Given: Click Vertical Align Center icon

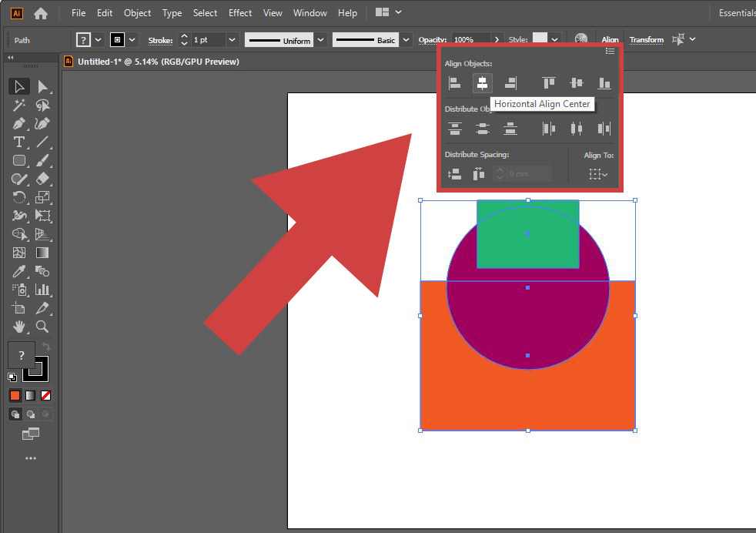Looking at the screenshot, I should click(576, 83).
